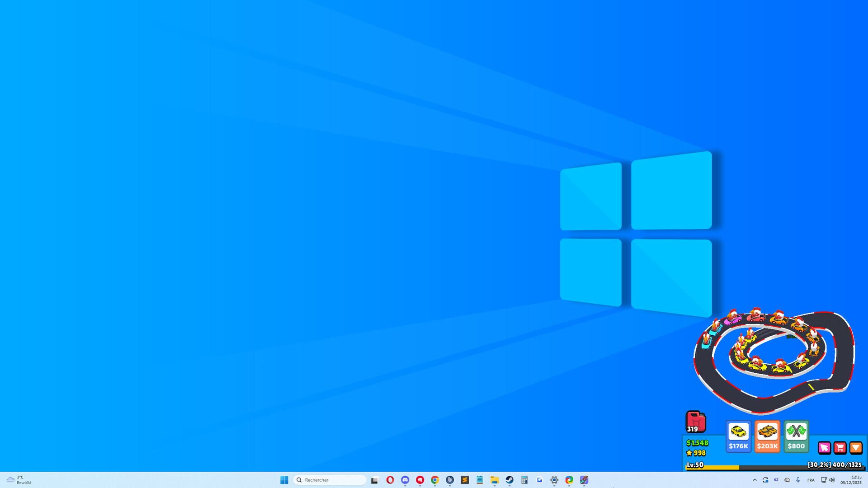Open Discord from the taskbar
The height and width of the screenshot is (488, 868).
(x=405, y=480)
